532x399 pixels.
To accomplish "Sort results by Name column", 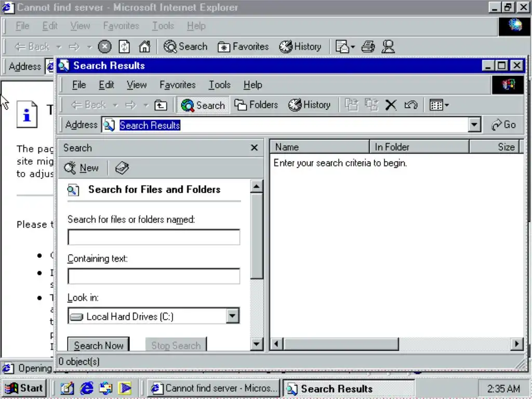I will [320, 147].
